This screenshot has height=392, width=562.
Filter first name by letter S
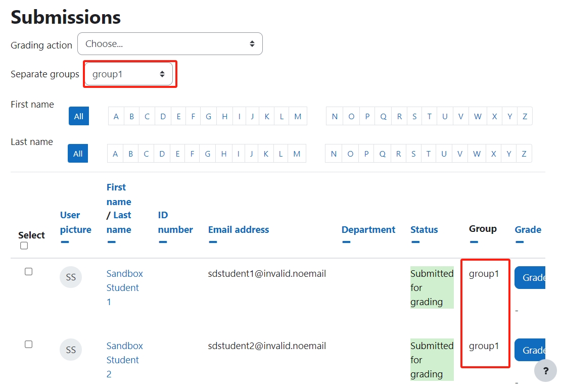(x=414, y=117)
